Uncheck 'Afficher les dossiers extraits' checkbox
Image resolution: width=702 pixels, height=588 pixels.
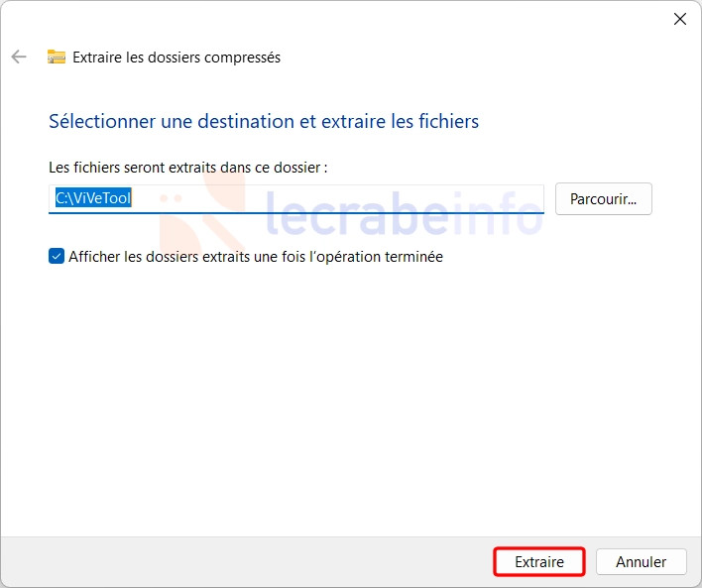tap(57, 256)
